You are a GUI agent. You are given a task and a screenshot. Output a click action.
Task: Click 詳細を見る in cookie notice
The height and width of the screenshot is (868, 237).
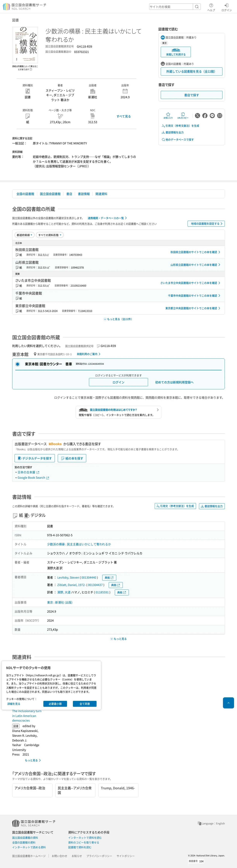coord(14,704)
